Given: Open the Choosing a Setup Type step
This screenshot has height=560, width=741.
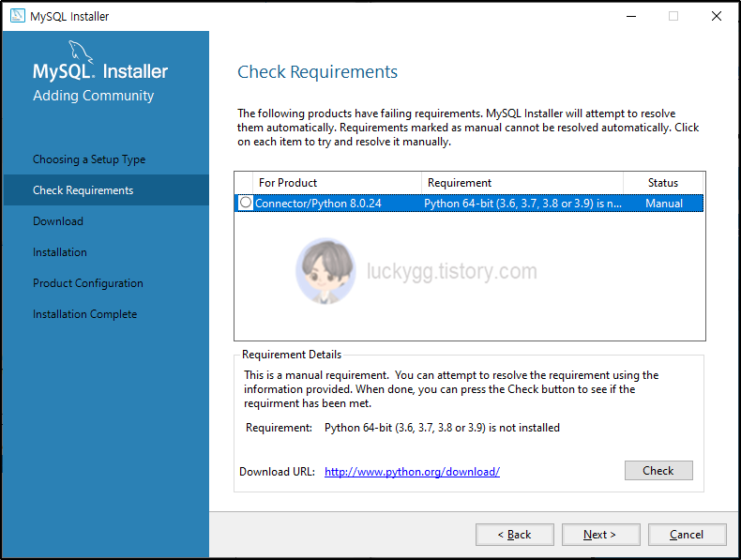Looking at the screenshot, I should click(x=89, y=159).
